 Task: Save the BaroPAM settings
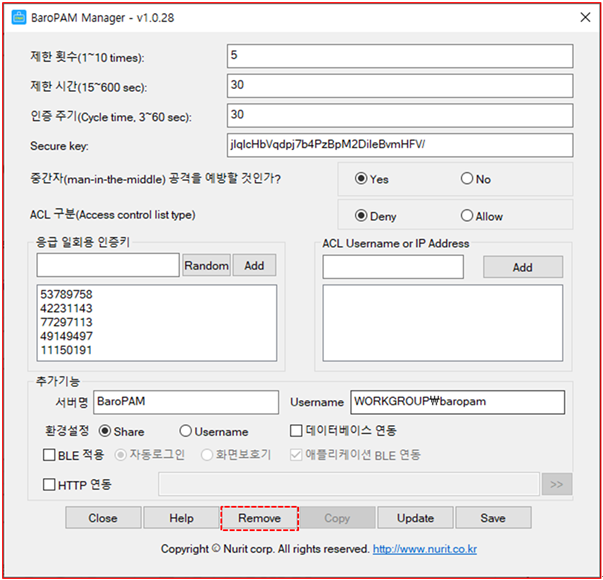click(493, 518)
